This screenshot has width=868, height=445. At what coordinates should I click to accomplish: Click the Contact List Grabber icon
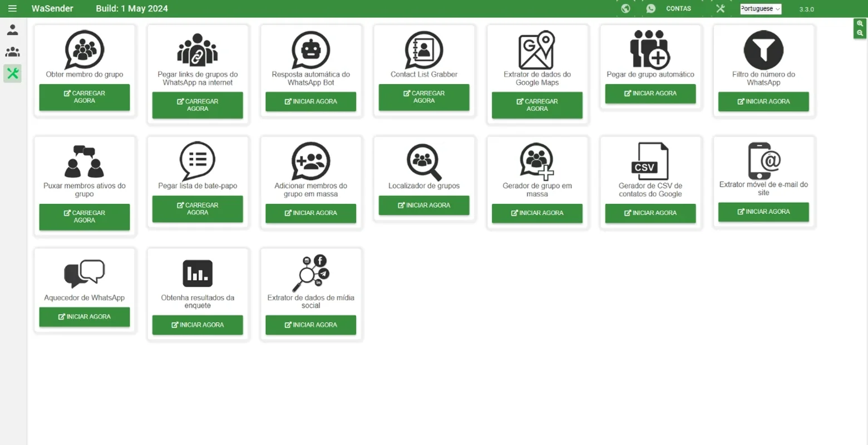[x=424, y=50]
